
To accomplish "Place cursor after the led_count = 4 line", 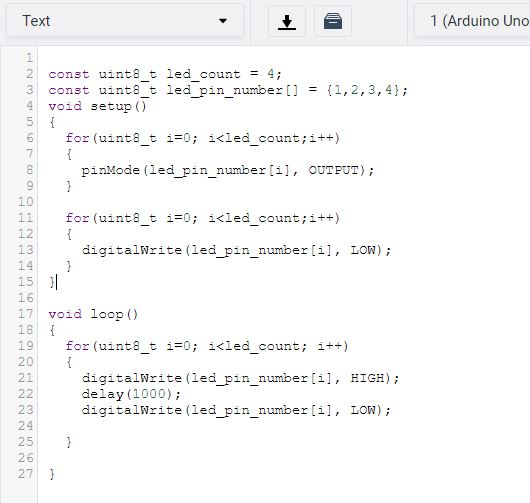I will 283,74.
